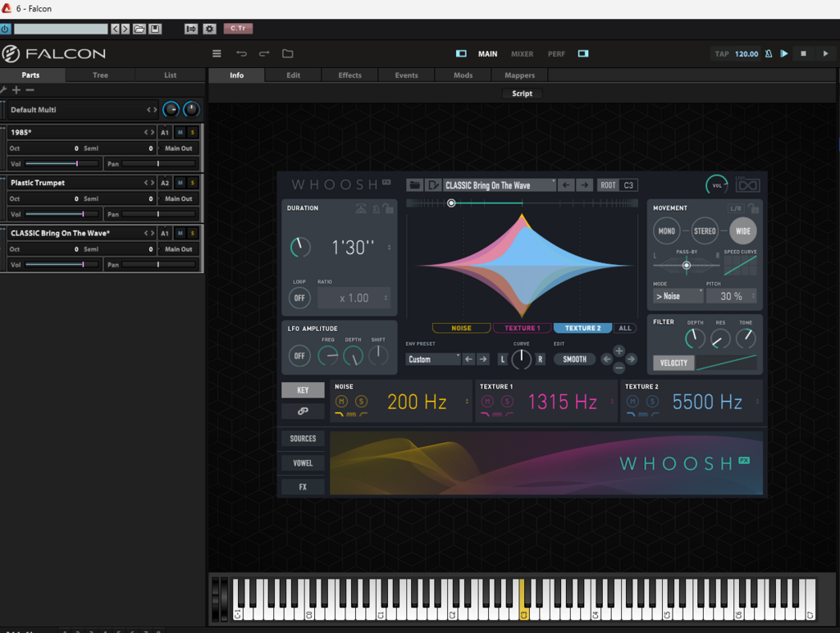This screenshot has width=840, height=633.
Task: Open the Falcon file browser folder icon
Action: pyautogui.click(x=288, y=53)
